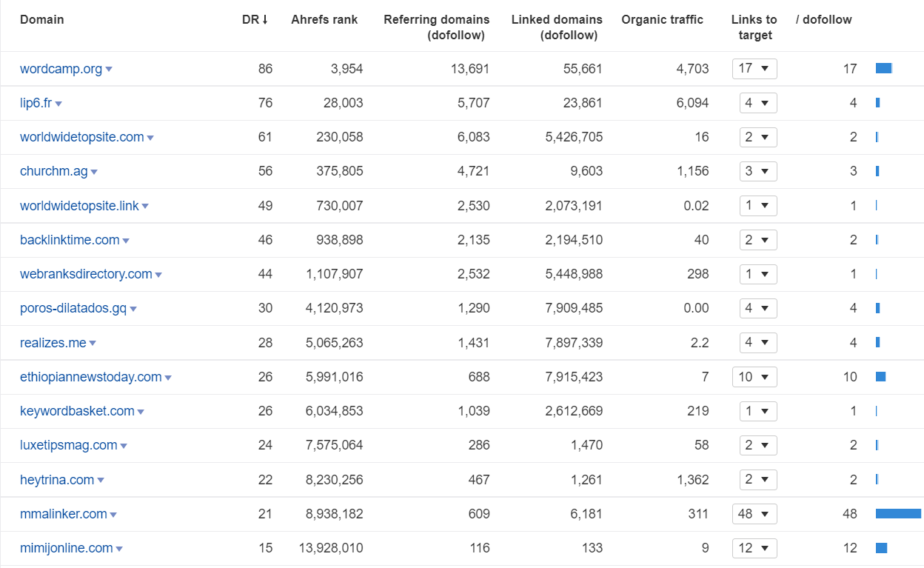The height and width of the screenshot is (568, 924).
Task: Open links-to-target dropdown for heytrina.com
Action: coord(758,480)
